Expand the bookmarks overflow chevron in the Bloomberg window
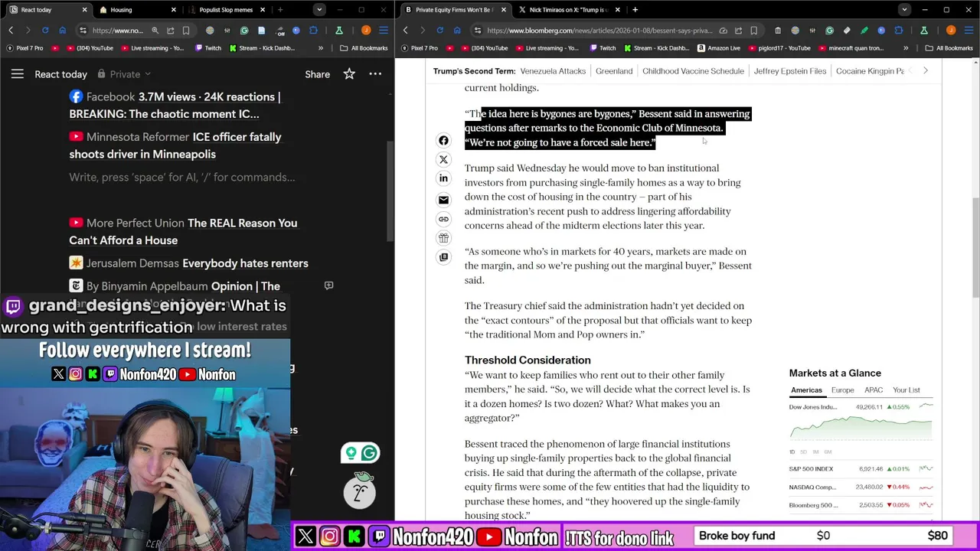This screenshot has width=980, height=551. coord(906,48)
